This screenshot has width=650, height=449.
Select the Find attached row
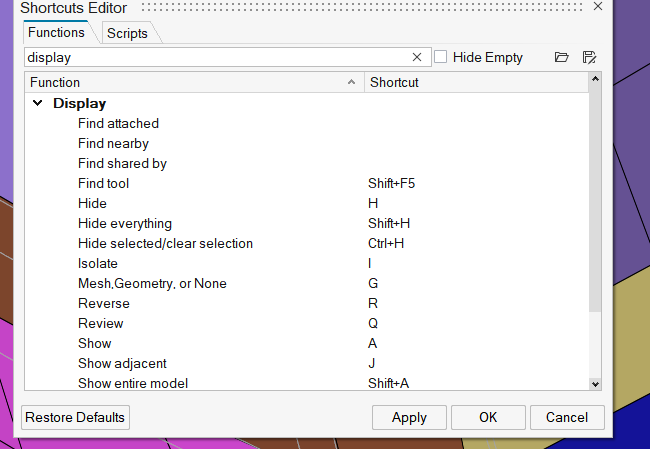click(x=307, y=124)
